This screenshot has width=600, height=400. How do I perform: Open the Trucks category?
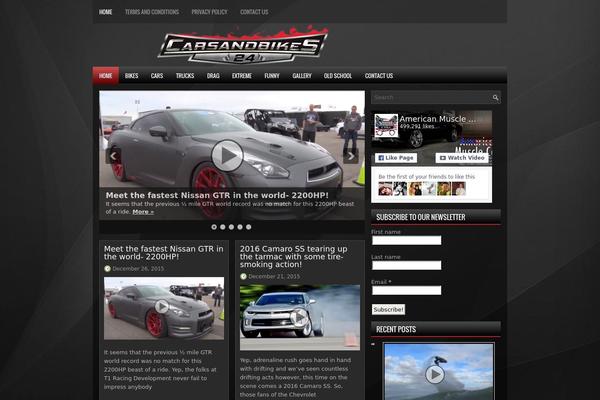pyautogui.click(x=185, y=76)
